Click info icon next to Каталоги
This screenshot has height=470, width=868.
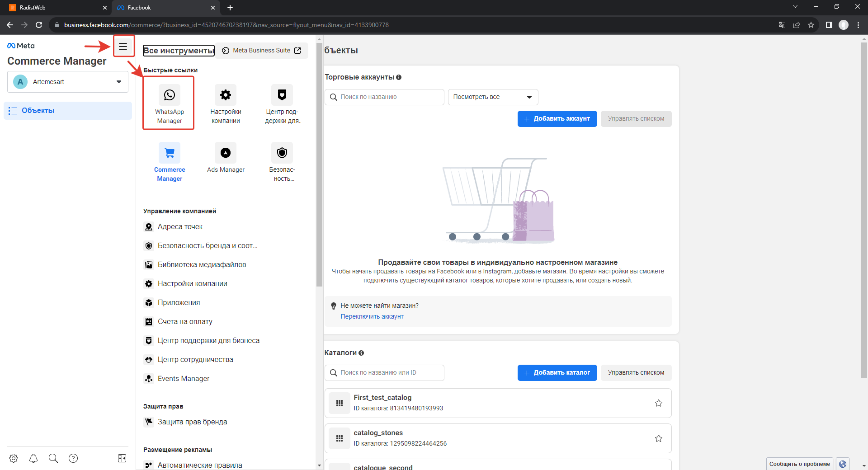(361, 353)
